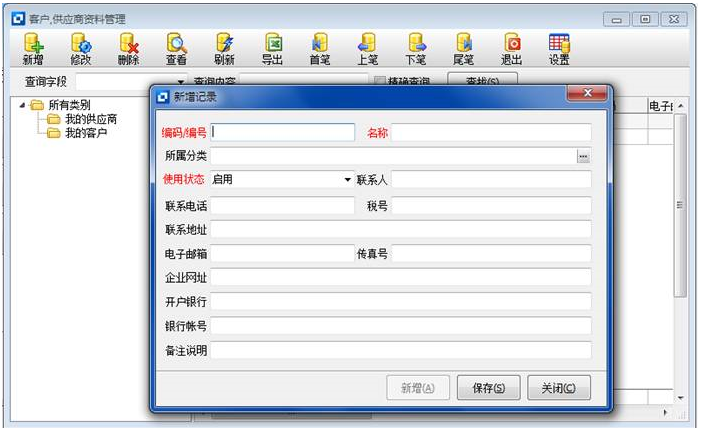Open the 查看 (View) toolbar icon
The width and height of the screenshot is (702, 433).
click(x=177, y=48)
